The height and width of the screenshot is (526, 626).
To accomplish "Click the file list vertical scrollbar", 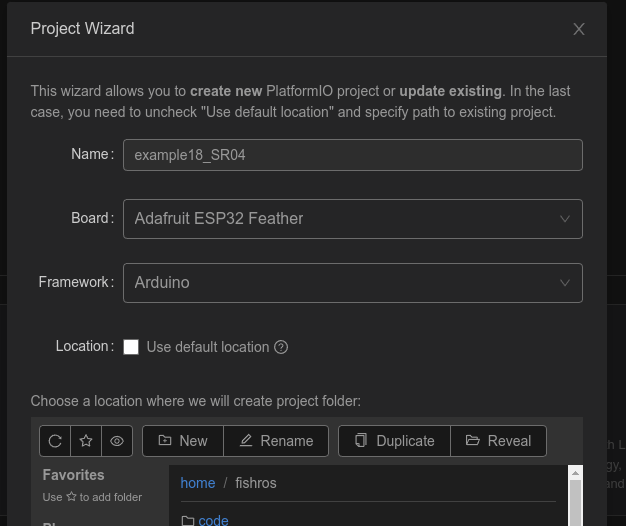I will [x=575, y=502].
